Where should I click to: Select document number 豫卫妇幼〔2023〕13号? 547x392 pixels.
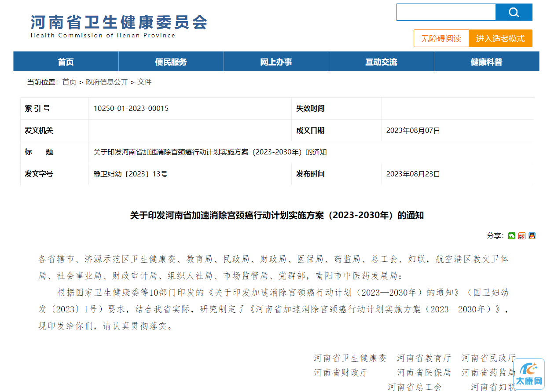(130, 174)
